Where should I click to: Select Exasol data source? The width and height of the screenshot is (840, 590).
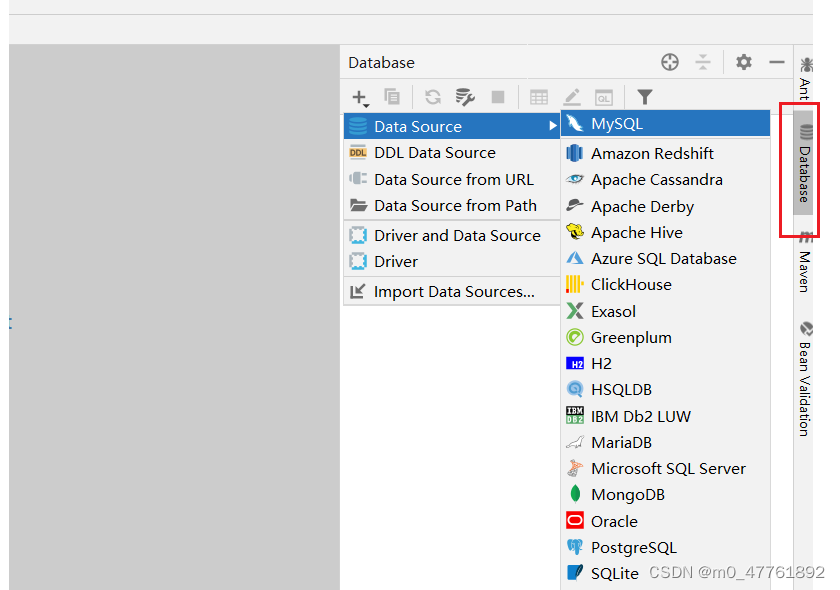(665, 311)
